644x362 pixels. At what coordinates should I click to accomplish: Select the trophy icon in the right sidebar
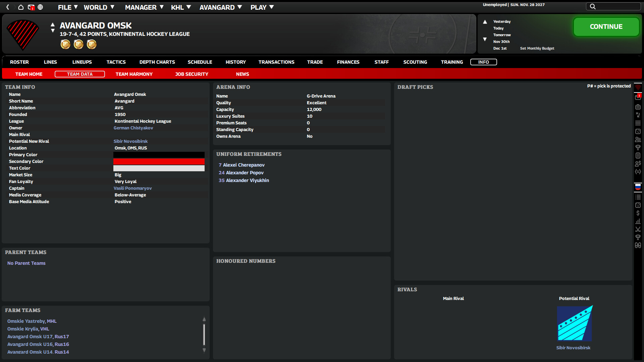coord(638,147)
